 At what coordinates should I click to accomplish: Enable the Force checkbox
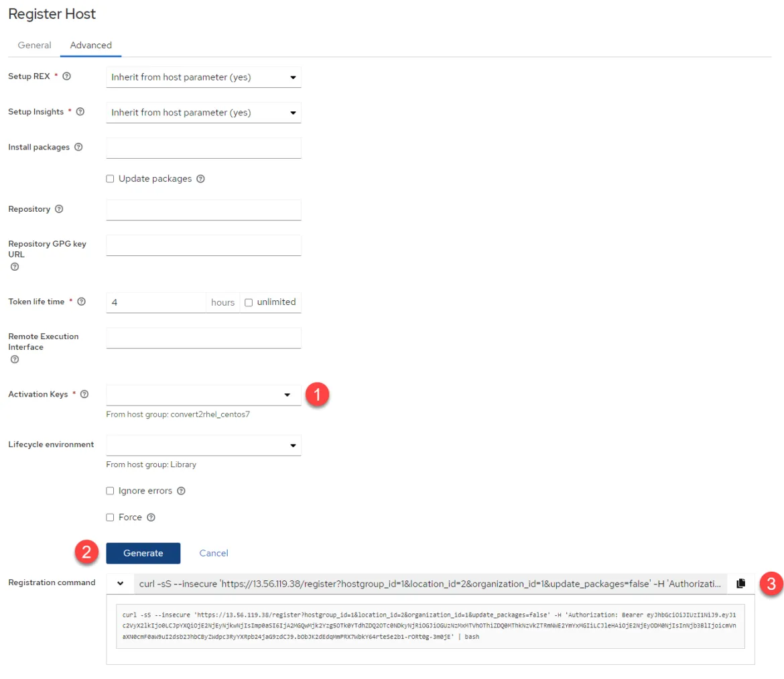click(x=110, y=517)
